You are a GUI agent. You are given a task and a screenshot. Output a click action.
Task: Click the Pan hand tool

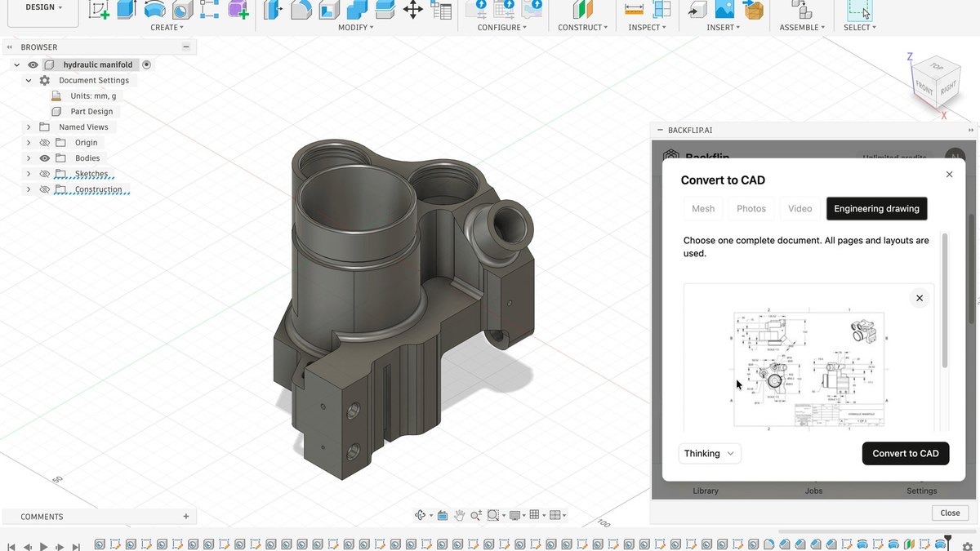460,515
